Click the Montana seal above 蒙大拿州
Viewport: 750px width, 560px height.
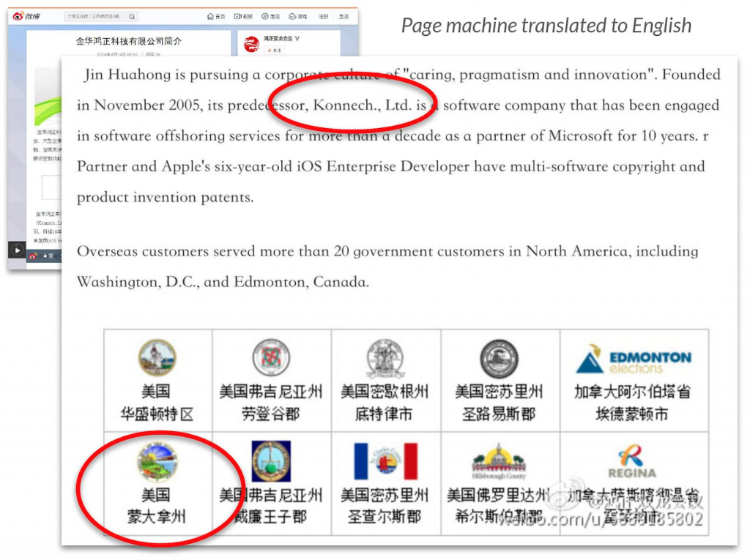157,461
